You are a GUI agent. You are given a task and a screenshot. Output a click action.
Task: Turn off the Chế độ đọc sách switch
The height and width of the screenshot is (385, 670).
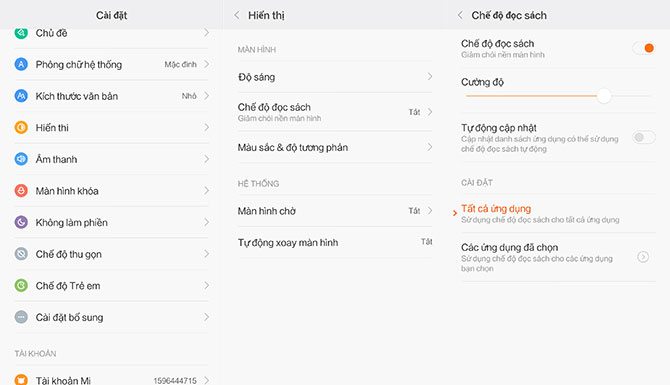tap(644, 48)
